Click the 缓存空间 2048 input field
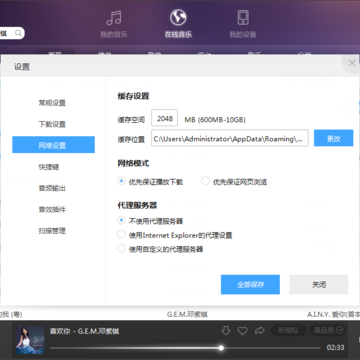 pyautogui.click(x=165, y=119)
